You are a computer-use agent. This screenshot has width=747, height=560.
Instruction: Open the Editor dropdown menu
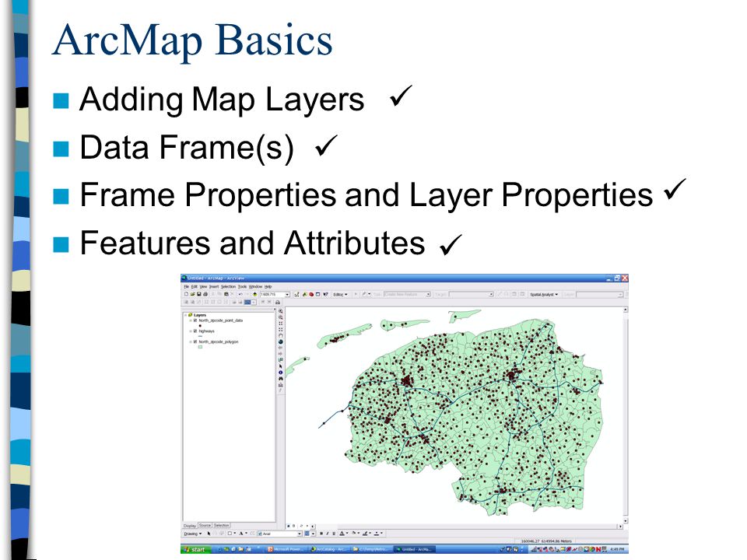340,295
